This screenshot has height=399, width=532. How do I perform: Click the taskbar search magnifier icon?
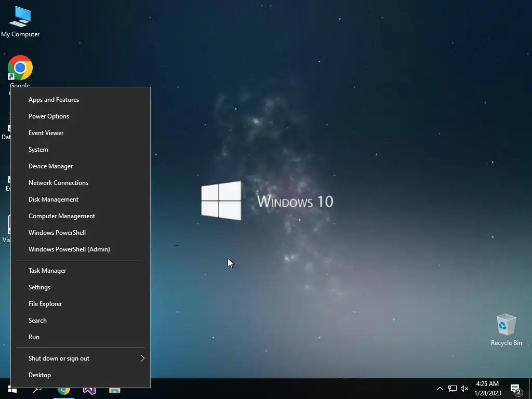click(37, 390)
